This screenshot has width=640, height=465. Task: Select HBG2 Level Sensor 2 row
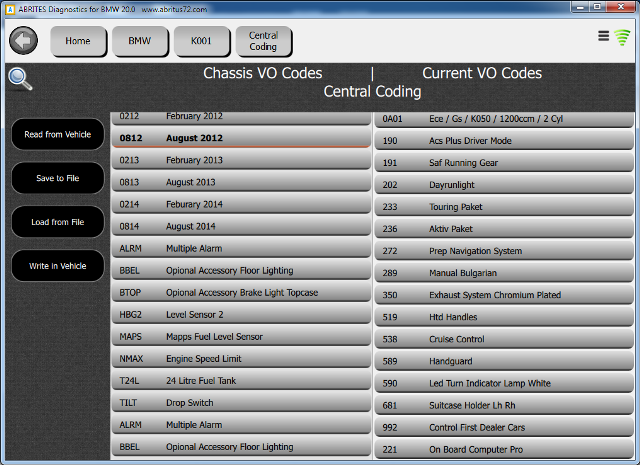pyautogui.click(x=241, y=314)
